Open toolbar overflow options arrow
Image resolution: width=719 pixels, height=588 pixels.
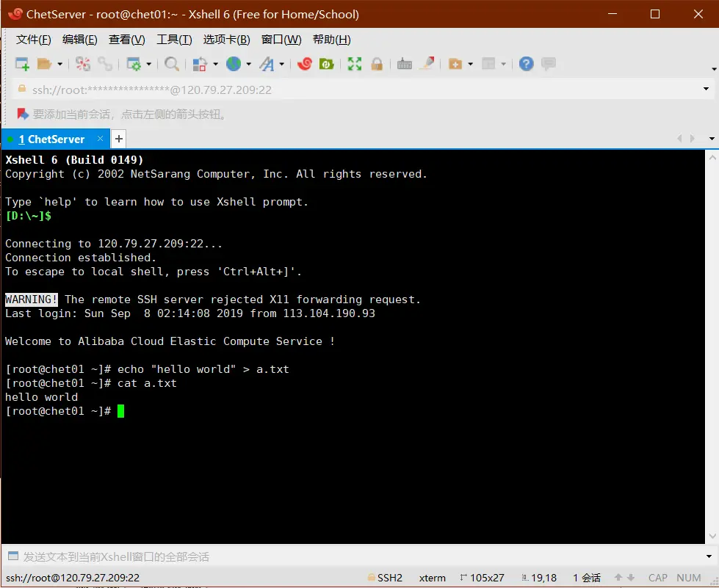click(x=714, y=69)
